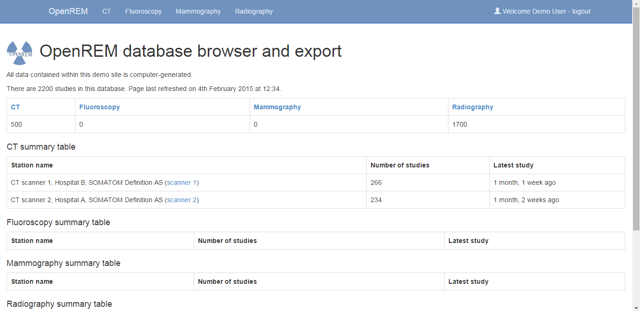
Task: Click the page title heading text
Action: point(190,51)
